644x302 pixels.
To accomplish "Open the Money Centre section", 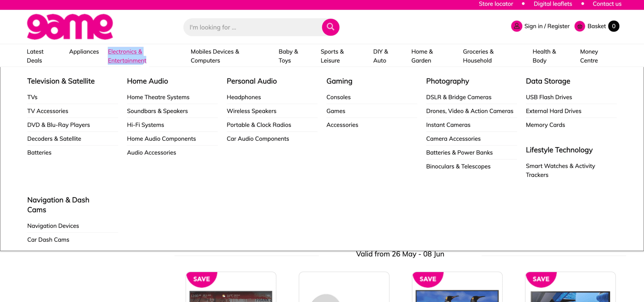I will click(x=589, y=56).
